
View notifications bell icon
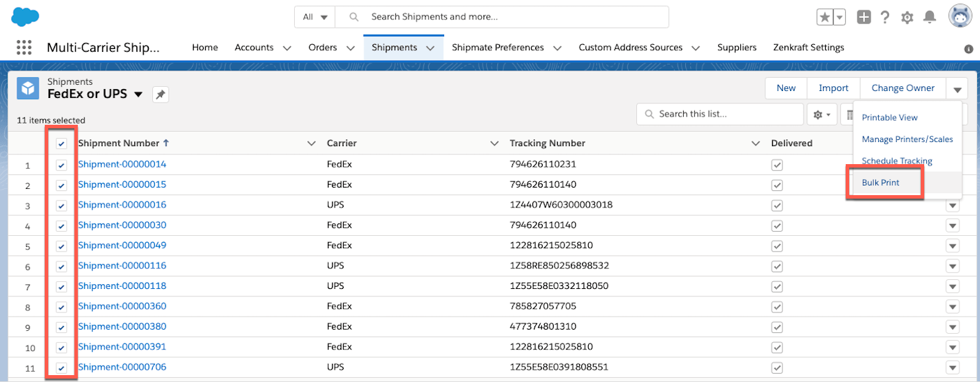[x=930, y=17]
